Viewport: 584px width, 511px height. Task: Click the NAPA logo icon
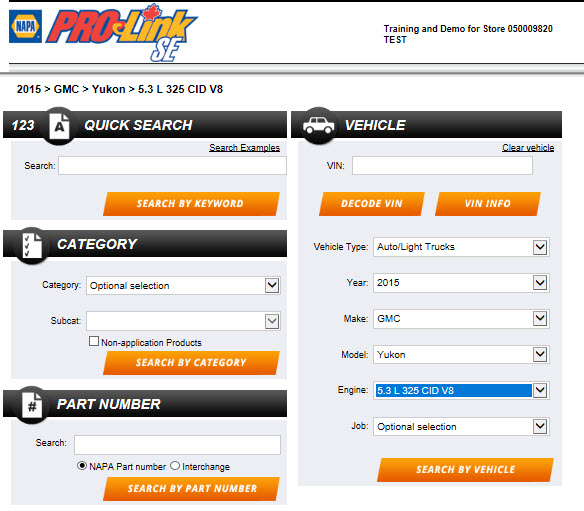tap(25, 26)
